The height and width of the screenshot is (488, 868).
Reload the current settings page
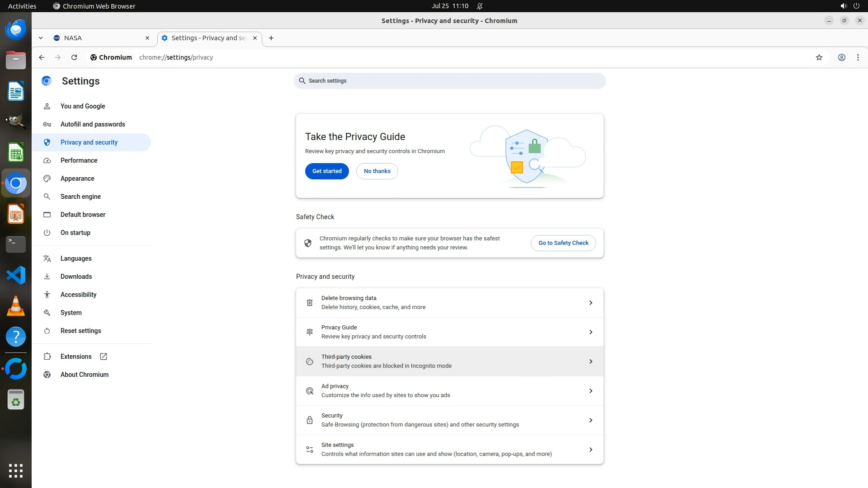pyautogui.click(x=74, y=57)
